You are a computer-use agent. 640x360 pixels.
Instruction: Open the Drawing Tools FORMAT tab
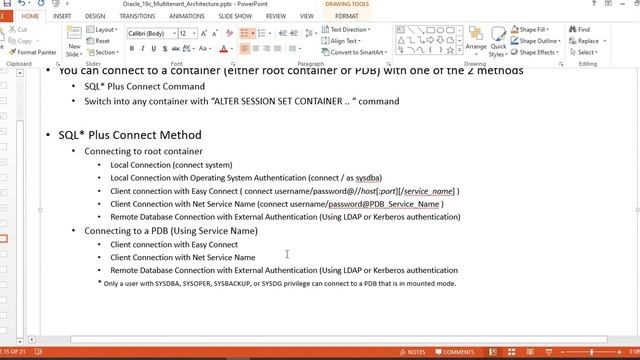point(347,16)
